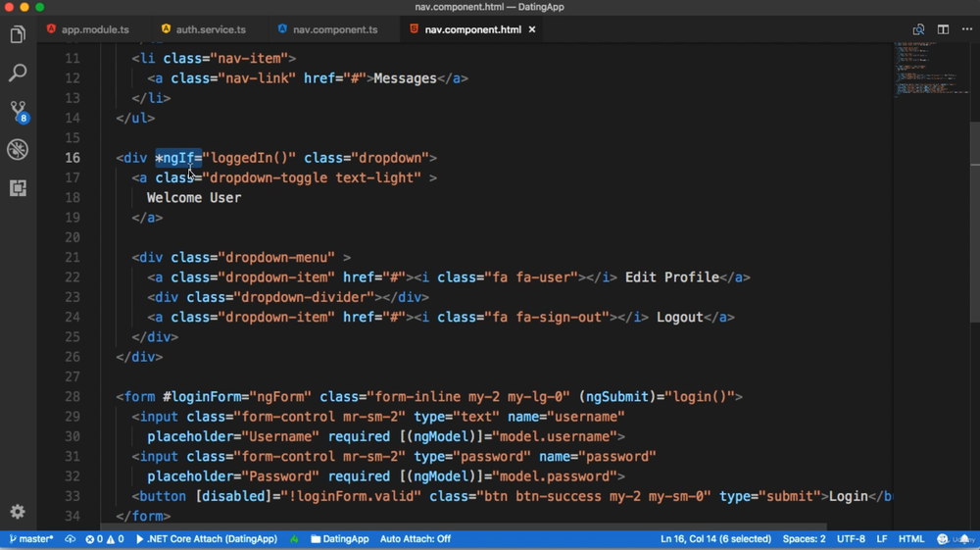Click the Open Changes icon in editor toolbar
980x550 pixels.
coord(918,29)
